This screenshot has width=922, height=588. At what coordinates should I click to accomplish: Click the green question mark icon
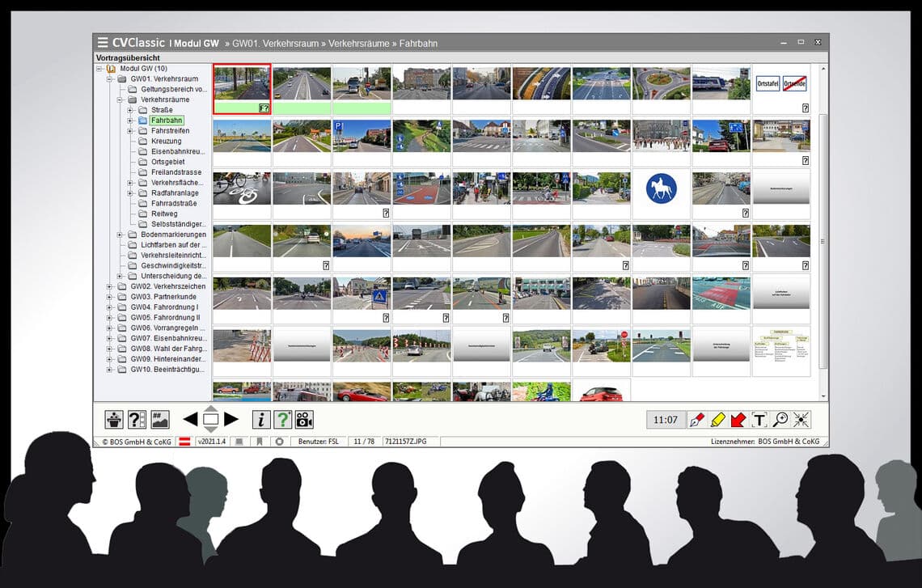(283, 419)
